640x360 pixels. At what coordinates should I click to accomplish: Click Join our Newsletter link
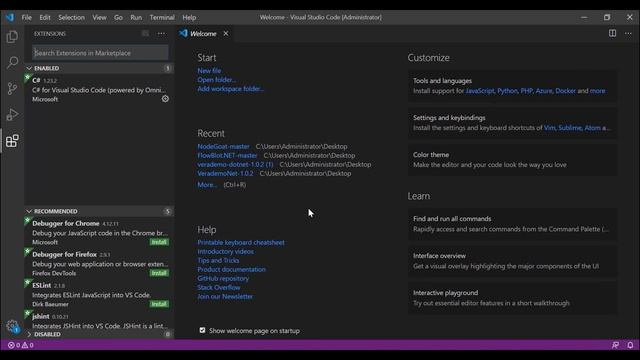click(x=225, y=296)
